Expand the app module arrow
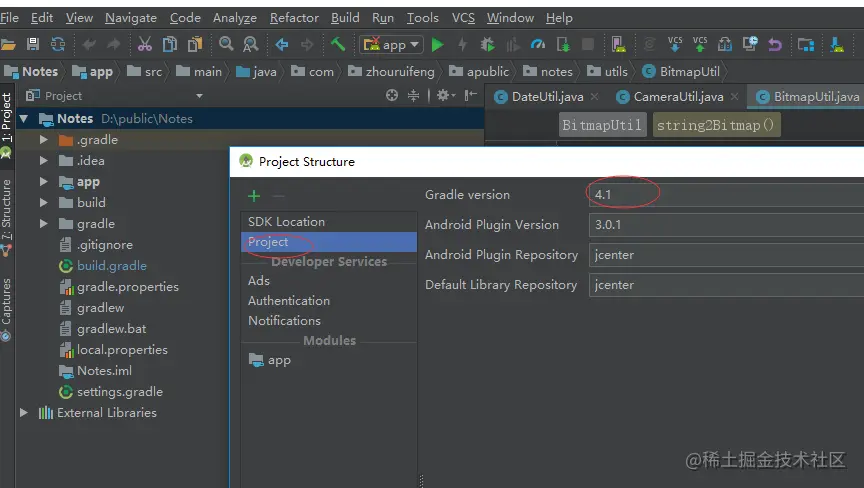 (x=44, y=182)
